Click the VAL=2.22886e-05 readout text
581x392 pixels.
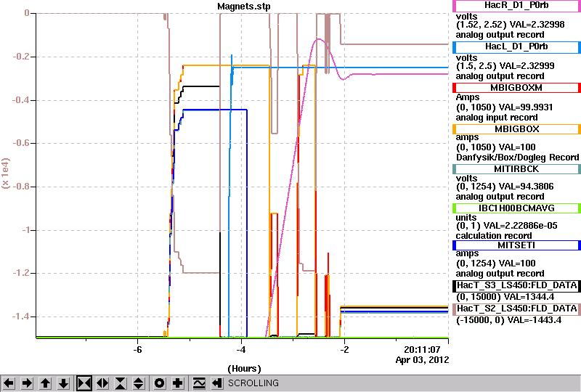[x=521, y=226]
